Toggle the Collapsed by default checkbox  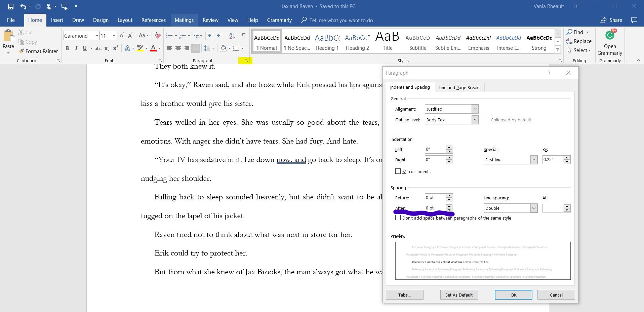pos(486,120)
